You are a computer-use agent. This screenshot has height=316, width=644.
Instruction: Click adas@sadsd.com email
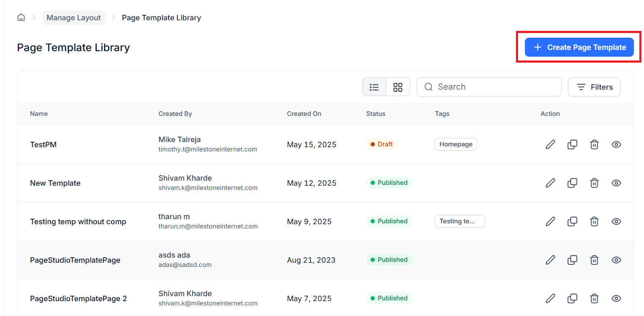pos(185,265)
